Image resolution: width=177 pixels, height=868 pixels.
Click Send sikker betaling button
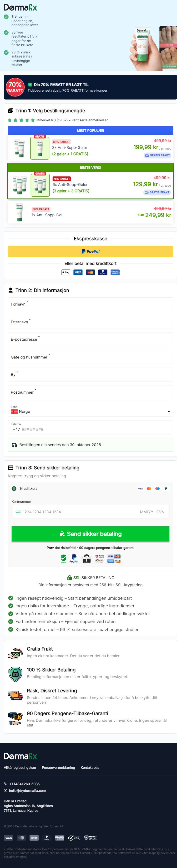91,534
